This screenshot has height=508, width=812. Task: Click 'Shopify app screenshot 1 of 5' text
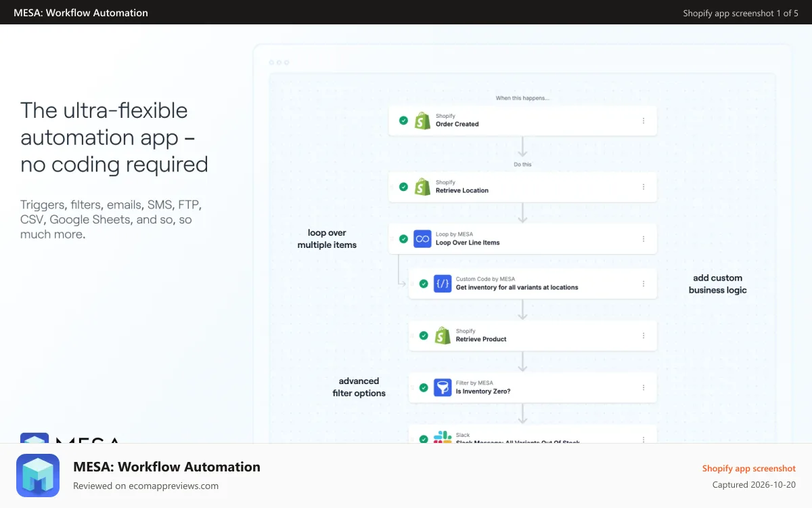pyautogui.click(x=740, y=13)
